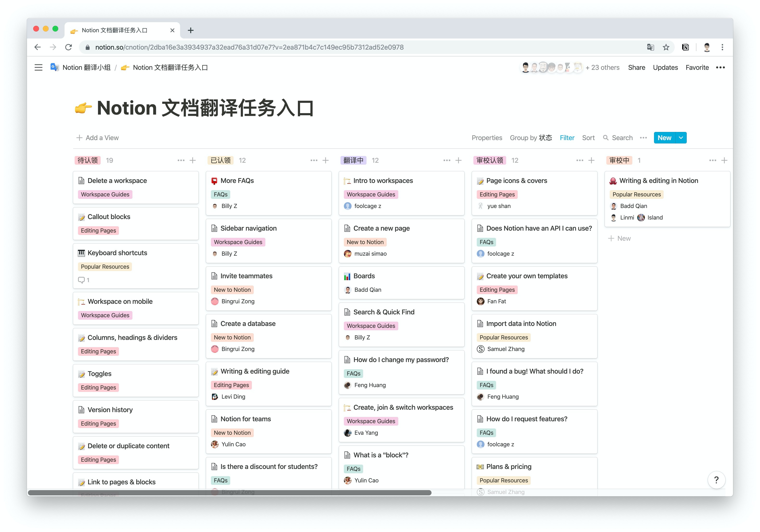Image resolution: width=760 pixels, height=532 pixels.
Task: Open the Notion web clipper extension
Action: pyautogui.click(x=686, y=47)
